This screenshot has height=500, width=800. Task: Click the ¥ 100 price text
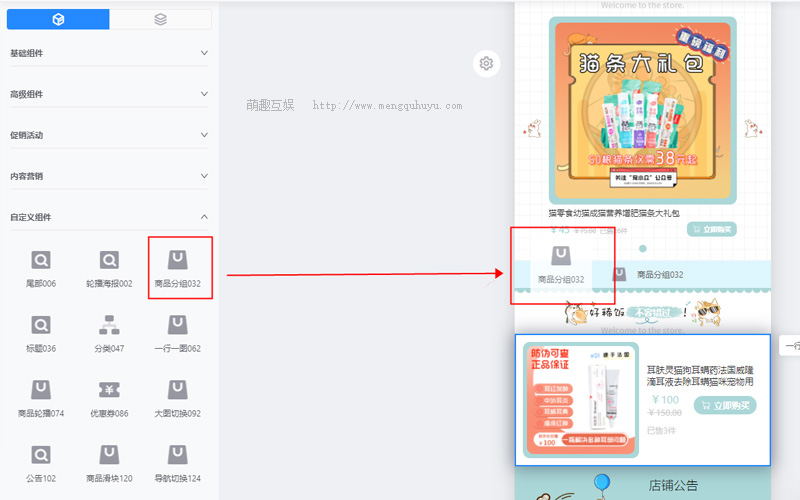[x=666, y=400]
